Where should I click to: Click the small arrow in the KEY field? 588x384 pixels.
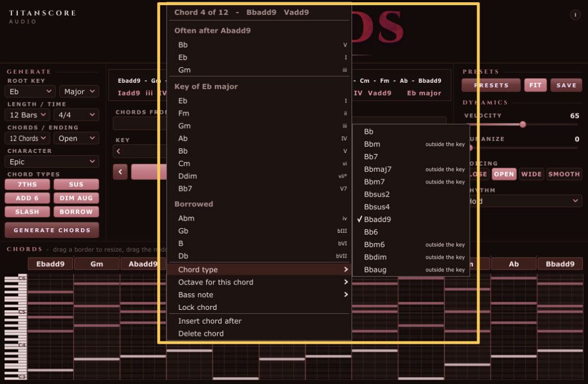coord(118,151)
